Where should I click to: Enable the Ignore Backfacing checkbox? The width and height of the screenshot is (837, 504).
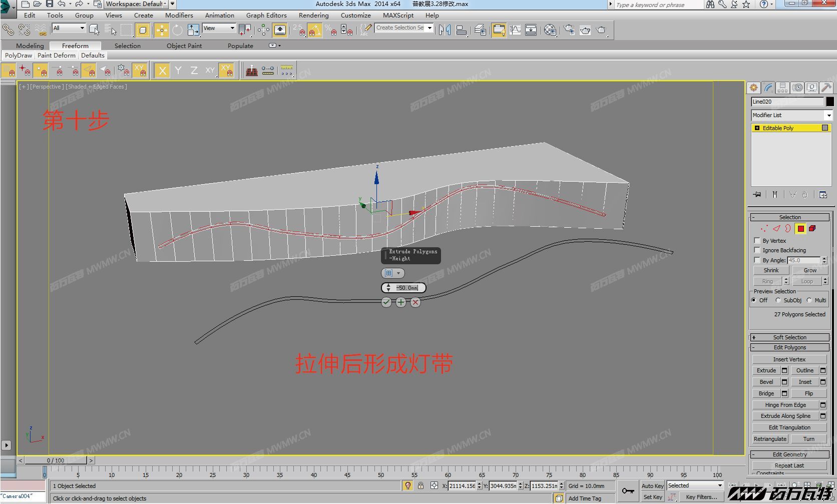click(757, 250)
